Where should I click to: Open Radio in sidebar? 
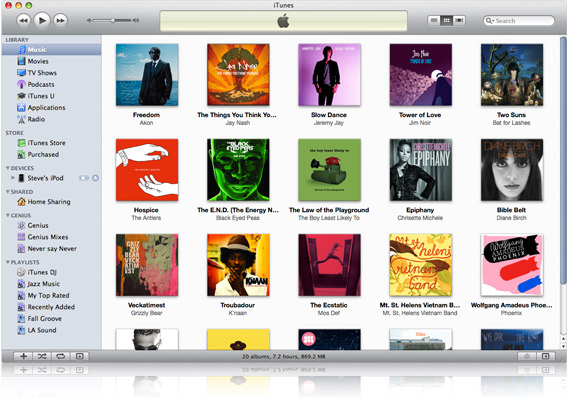52,119
